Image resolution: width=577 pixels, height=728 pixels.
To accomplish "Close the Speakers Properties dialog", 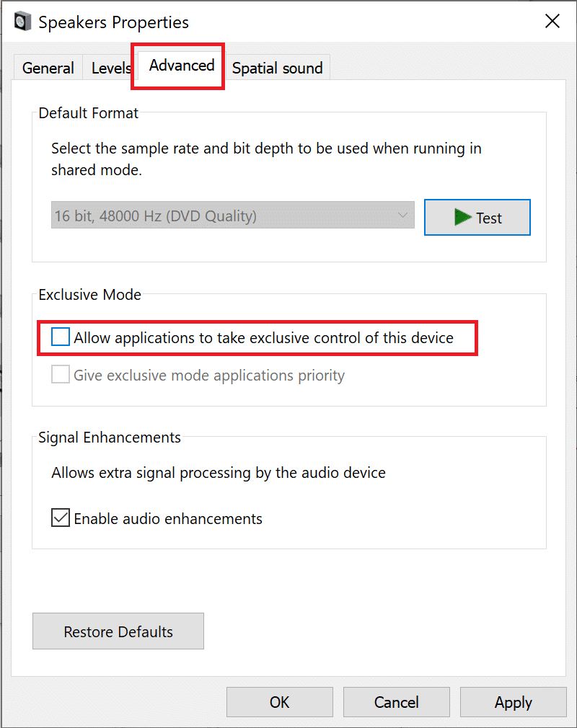I will [552, 22].
